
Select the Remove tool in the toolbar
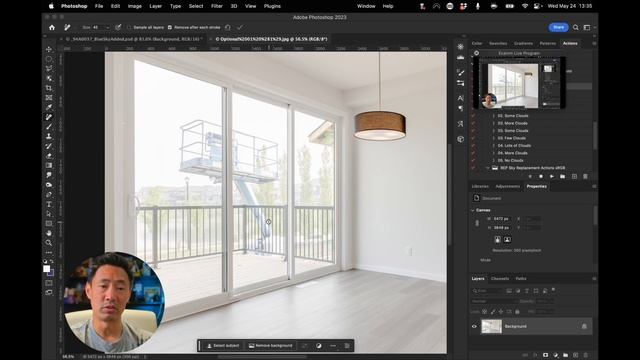49,117
